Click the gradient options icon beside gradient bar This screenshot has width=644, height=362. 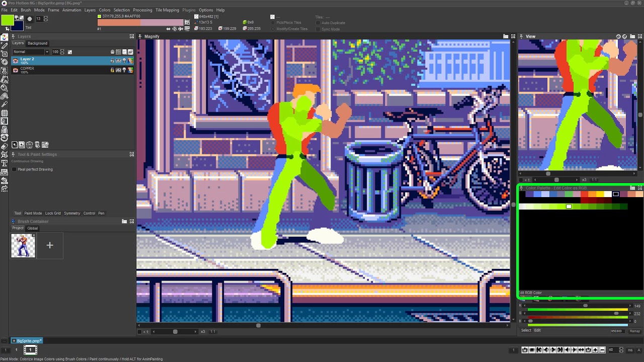click(x=187, y=23)
